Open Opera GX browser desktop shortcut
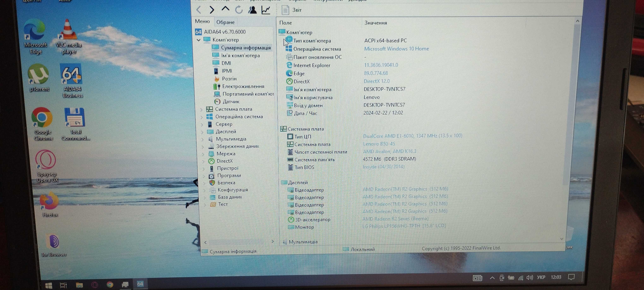Screen dimensions: 644x290 coord(47,166)
